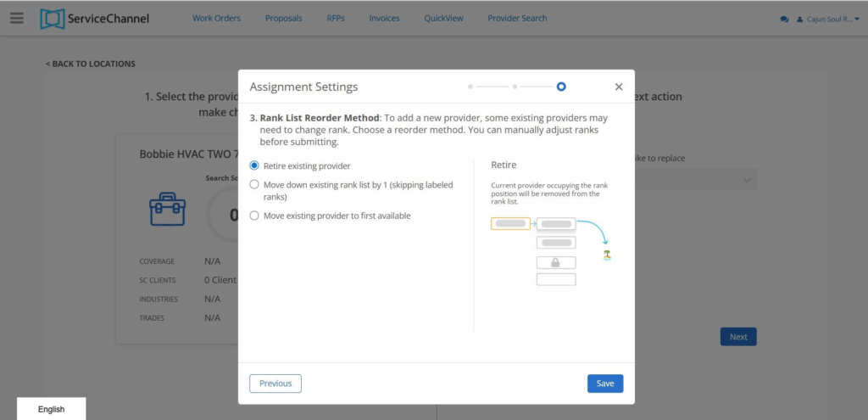Click the ServiceChannel logo
Viewport: 868px width, 420px height.
95,19
